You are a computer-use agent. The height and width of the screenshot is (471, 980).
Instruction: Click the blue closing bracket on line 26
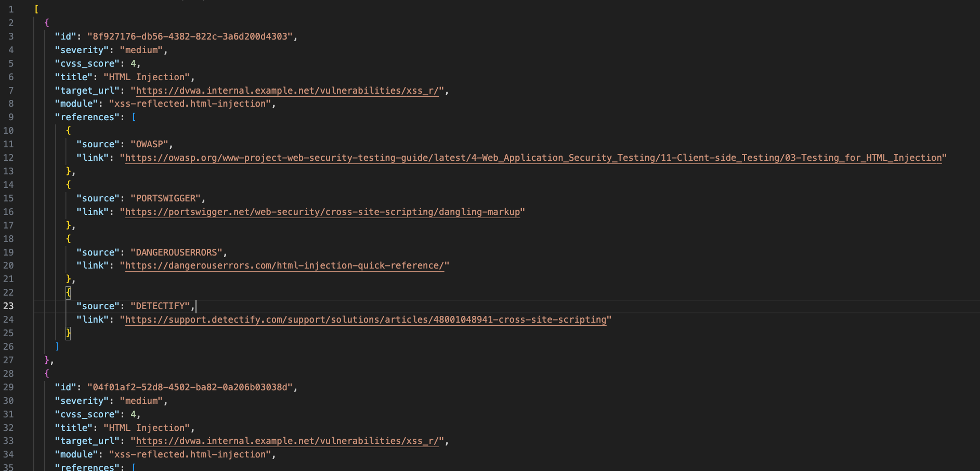click(57, 347)
